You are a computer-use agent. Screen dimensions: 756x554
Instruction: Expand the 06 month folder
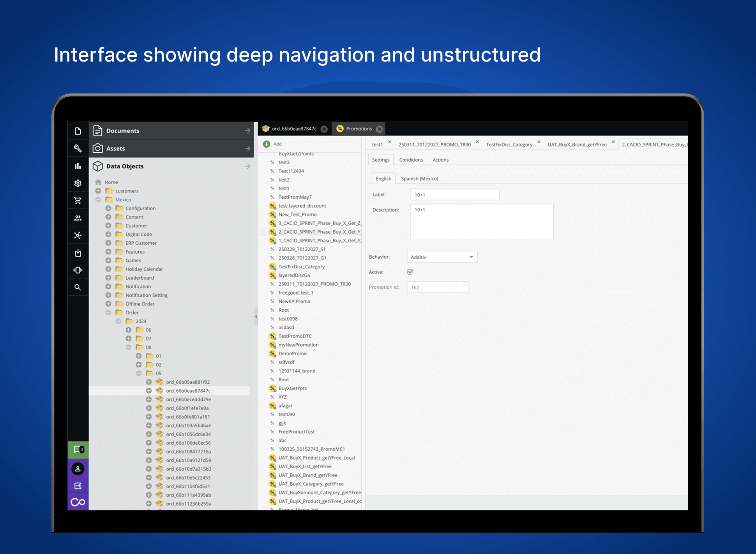coord(129,330)
